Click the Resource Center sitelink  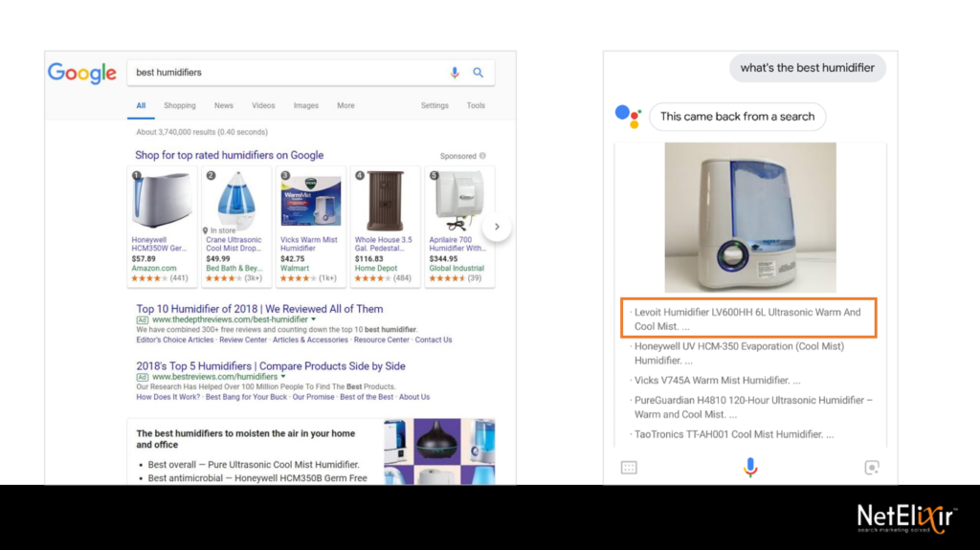click(381, 340)
